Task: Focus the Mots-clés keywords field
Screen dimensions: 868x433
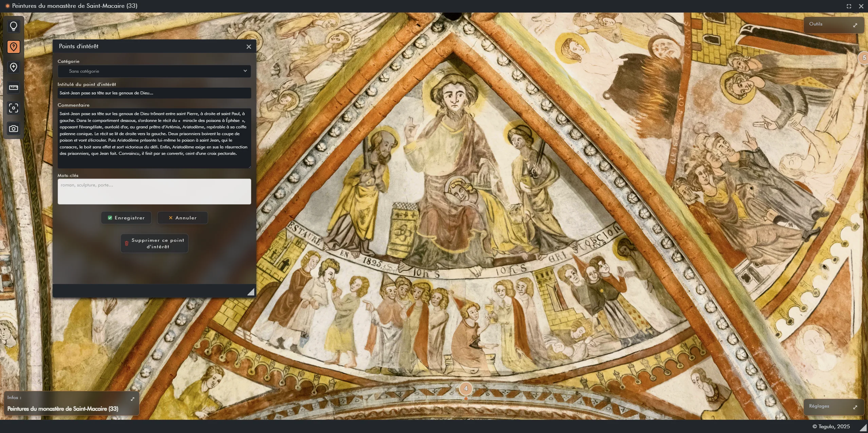Action: tap(154, 192)
